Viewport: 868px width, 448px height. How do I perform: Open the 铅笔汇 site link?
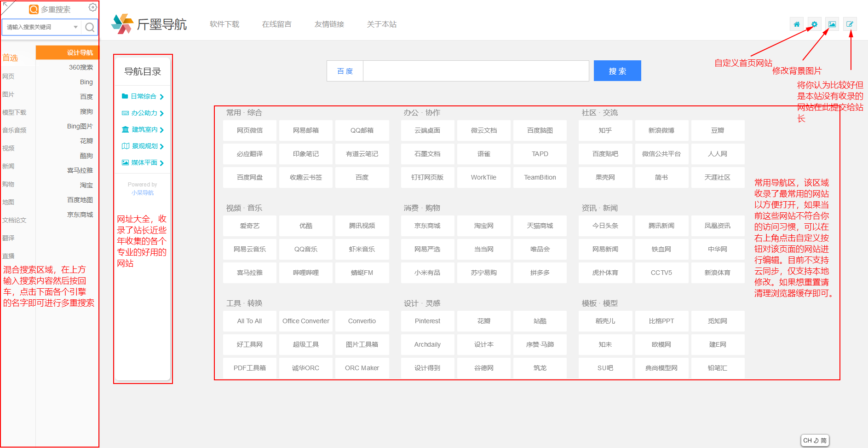click(718, 368)
